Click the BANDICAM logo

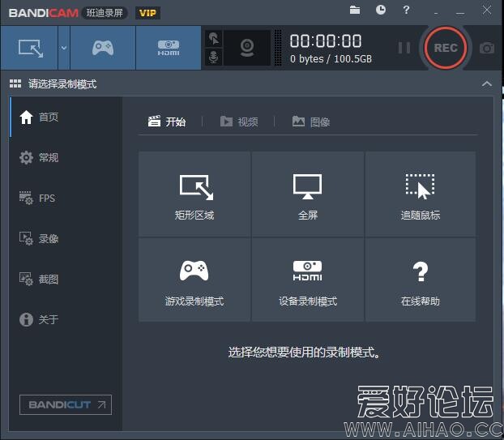[x=44, y=13]
